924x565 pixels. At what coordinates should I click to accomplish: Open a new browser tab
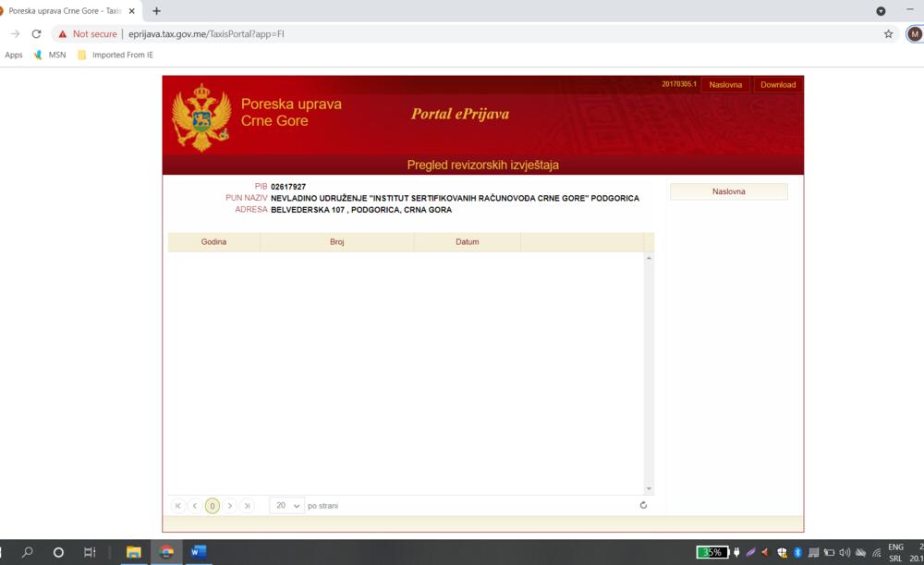(x=156, y=11)
